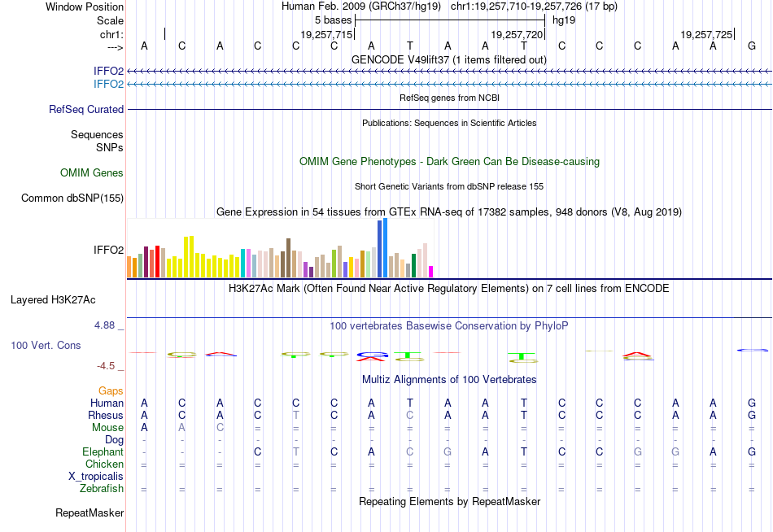This screenshot has height=532, width=773.
Task: Click the Layered H3K27Ac label
Action: 53,300
